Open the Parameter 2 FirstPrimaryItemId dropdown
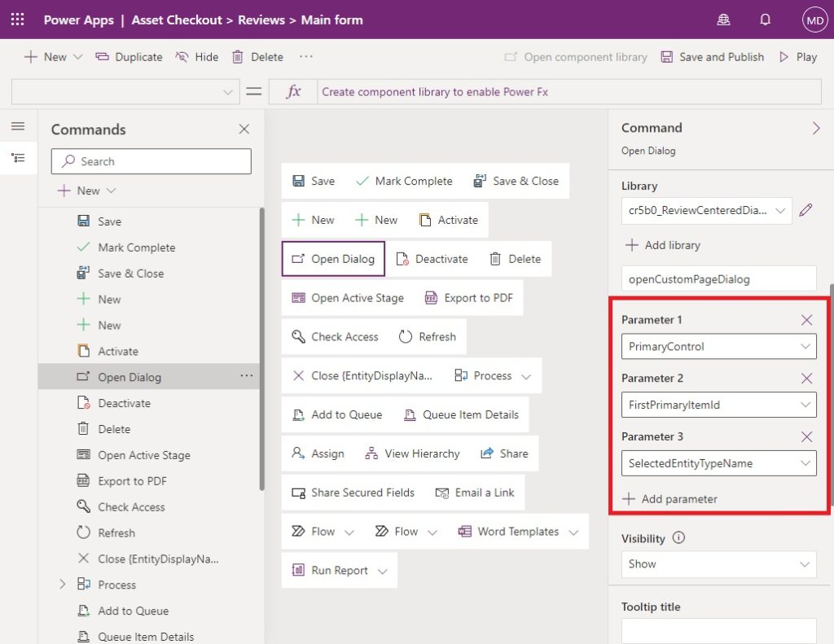This screenshot has width=834, height=644. pos(718,405)
